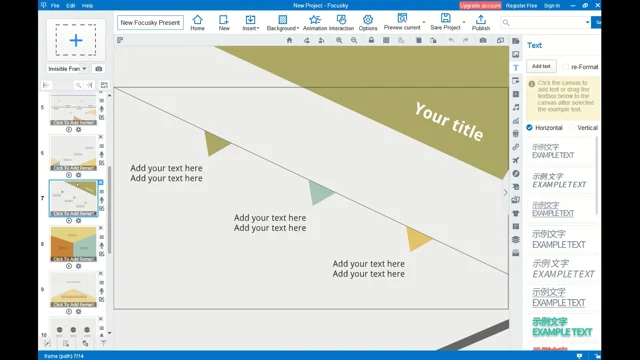Click the microphone icon beside frame 6
This screenshot has height=360, width=640.
point(102,154)
